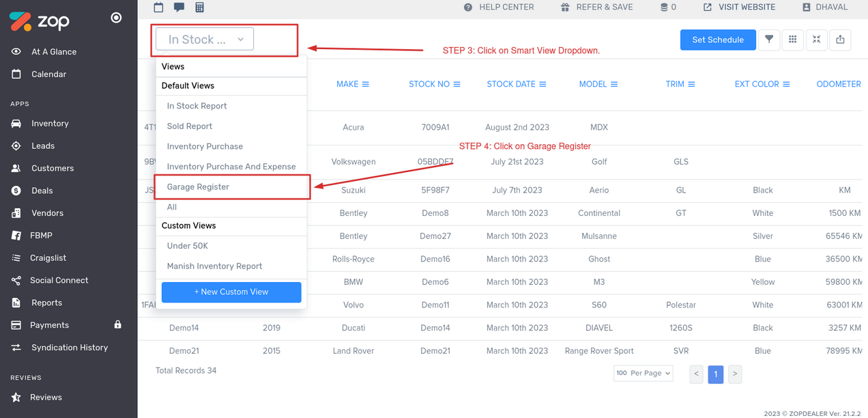
Task: Click the export share icon
Action: [840, 40]
